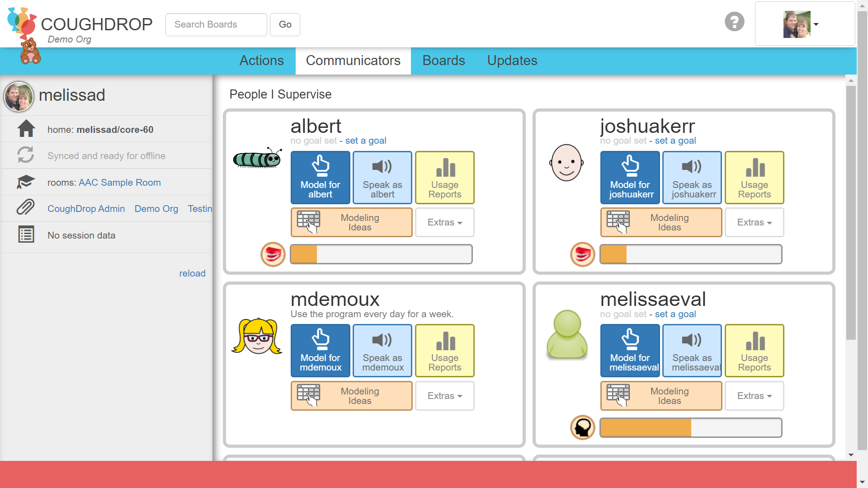Open the AAC Sample Room link
This screenshot has width=868, height=488.
[x=120, y=183]
